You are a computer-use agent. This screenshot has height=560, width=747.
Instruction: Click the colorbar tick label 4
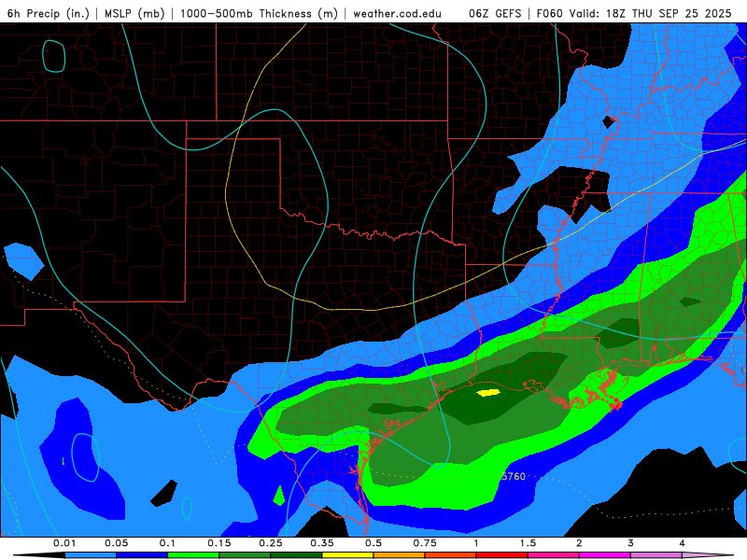tap(683, 543)
